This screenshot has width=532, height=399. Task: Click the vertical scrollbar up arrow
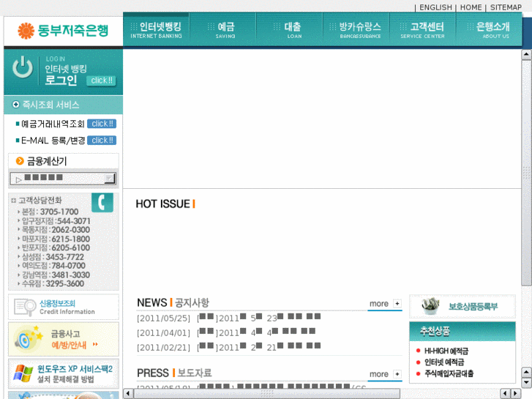pos(526,54)
